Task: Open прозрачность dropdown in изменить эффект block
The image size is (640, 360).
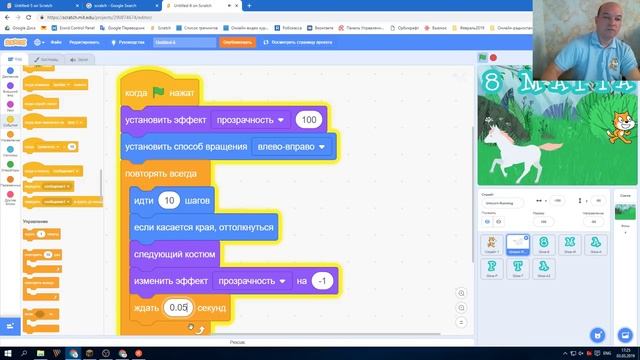Action: coord(252,281)
